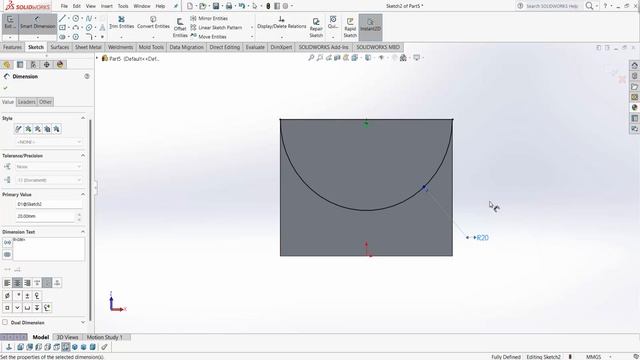
Task: Click the dimension name field D1@Sketch2
Action: point(49,204)
